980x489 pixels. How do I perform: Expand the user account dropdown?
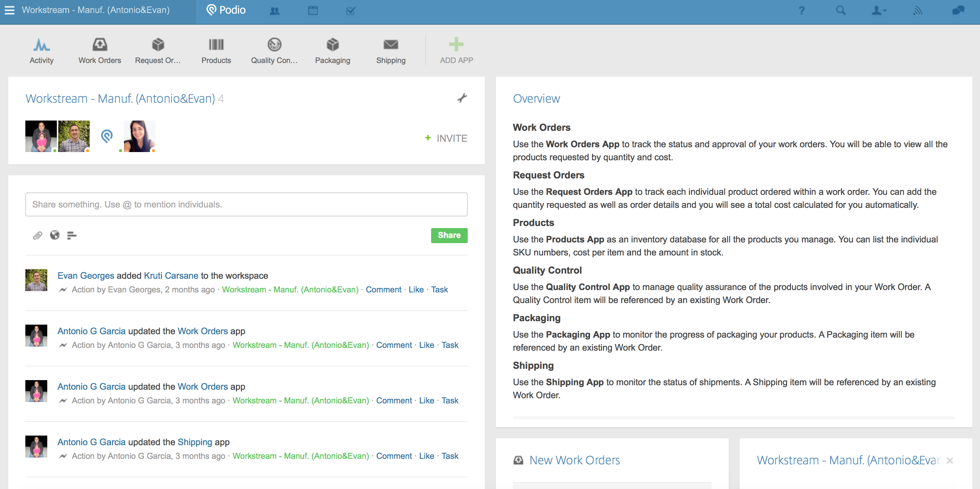click(879, 11)
